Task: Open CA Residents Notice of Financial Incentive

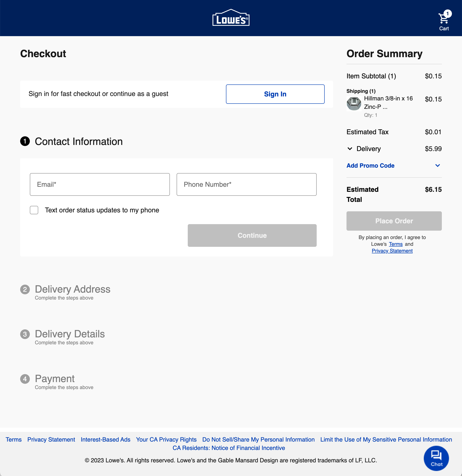Action: pos(228,448)
